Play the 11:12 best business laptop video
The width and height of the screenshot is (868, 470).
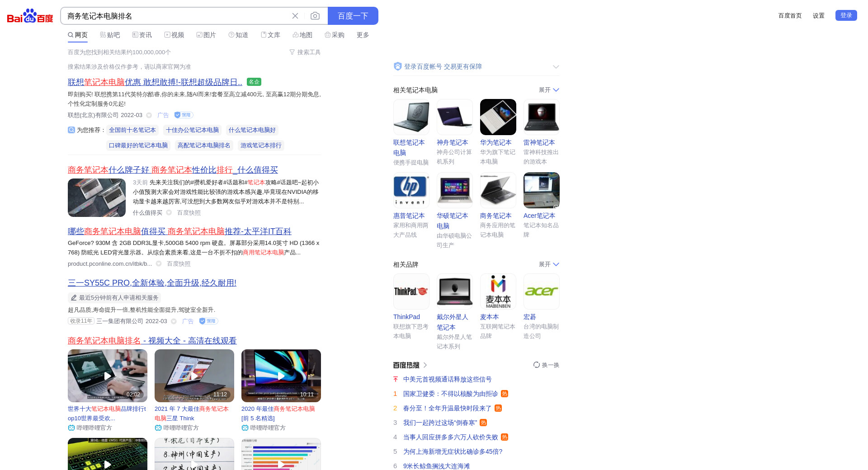point(194,376)
